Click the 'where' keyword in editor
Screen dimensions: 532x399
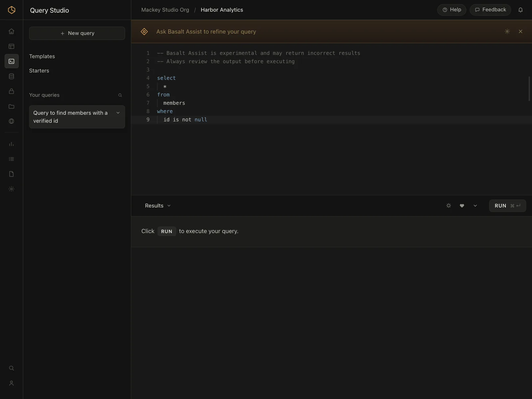tap(165, 111)
